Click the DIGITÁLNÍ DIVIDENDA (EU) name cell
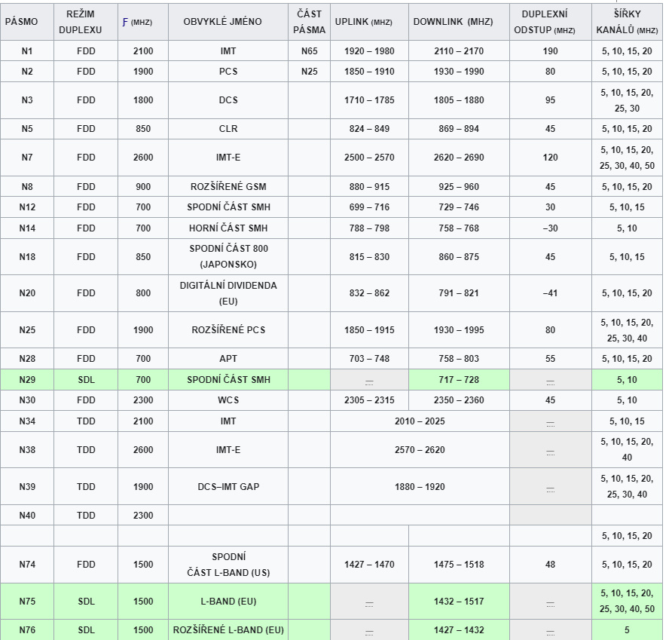The width and height of the screenshot is (672, 640). click(x=228, y=293)
